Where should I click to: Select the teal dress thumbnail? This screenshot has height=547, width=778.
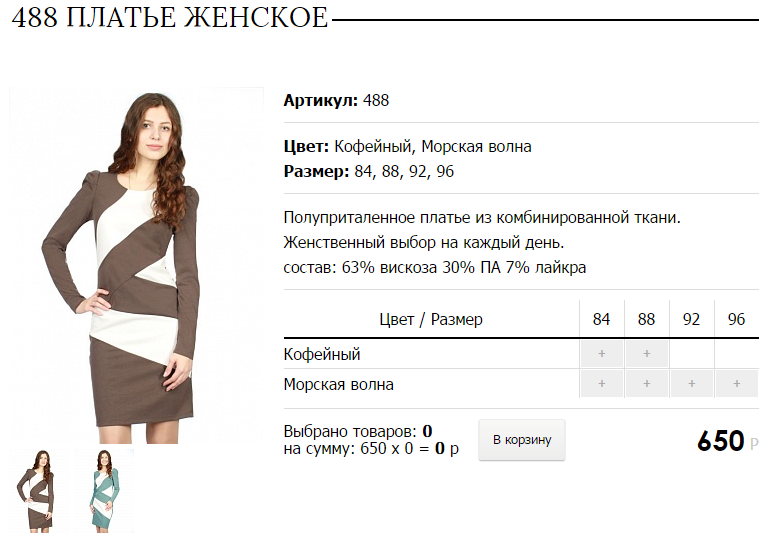click(x=104, y=490)
